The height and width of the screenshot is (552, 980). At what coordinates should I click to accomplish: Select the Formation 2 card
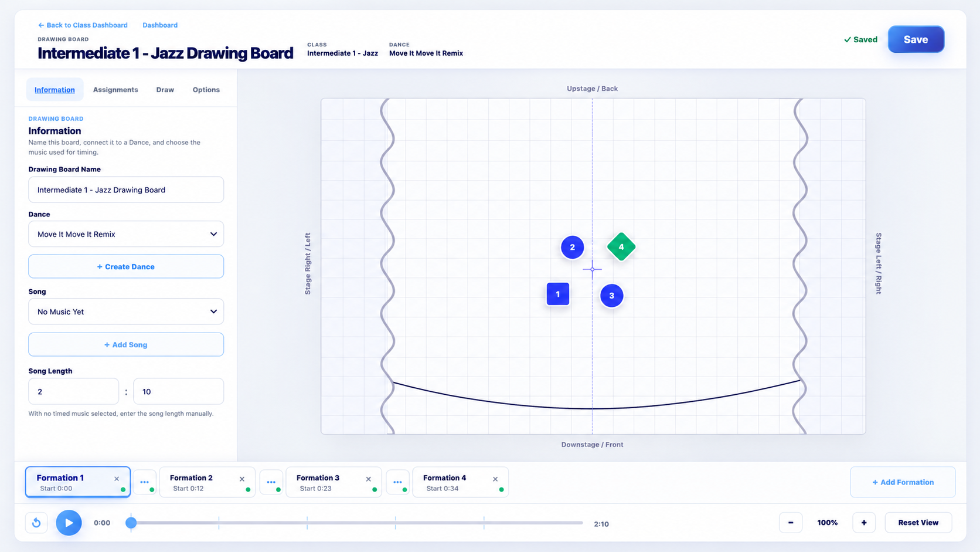207,482
